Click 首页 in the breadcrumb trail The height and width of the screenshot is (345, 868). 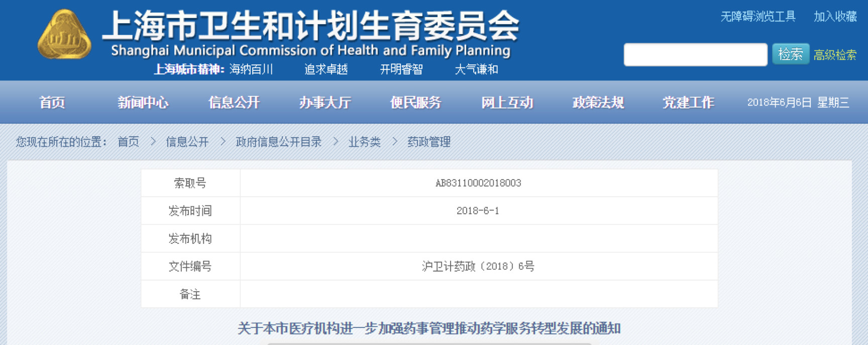pyautogui.click(x=128, y=142)
